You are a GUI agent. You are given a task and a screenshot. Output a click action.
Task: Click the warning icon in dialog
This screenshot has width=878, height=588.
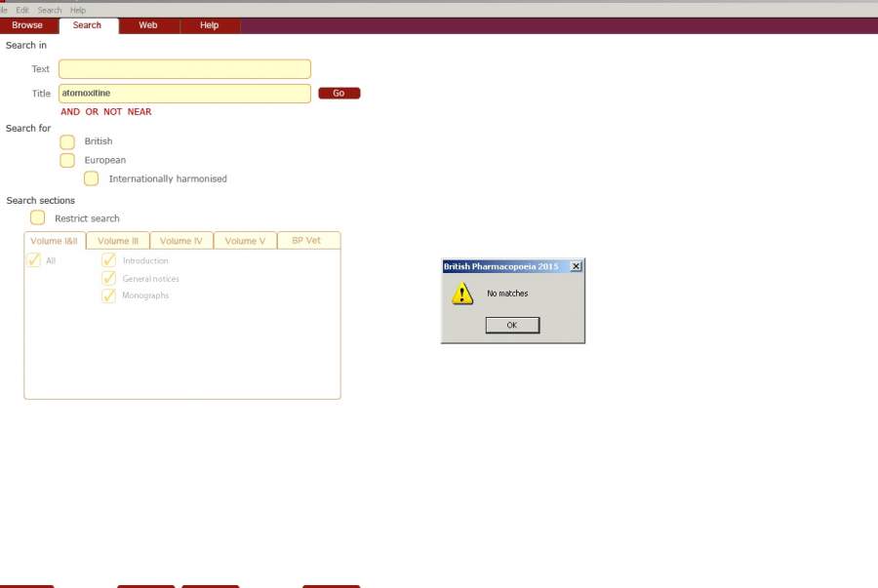[462, 294]
